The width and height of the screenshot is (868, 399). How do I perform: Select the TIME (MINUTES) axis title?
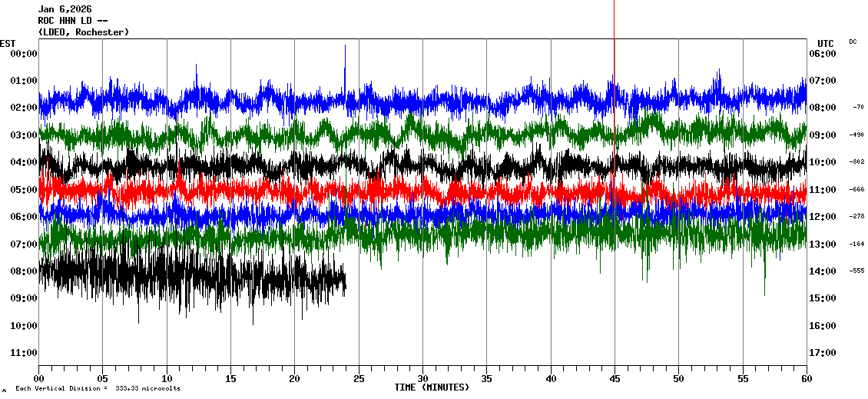[x=432, y=387]
